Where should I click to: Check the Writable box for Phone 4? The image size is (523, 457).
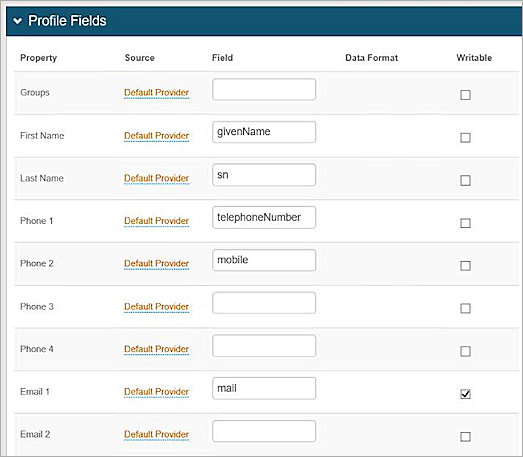465,351
